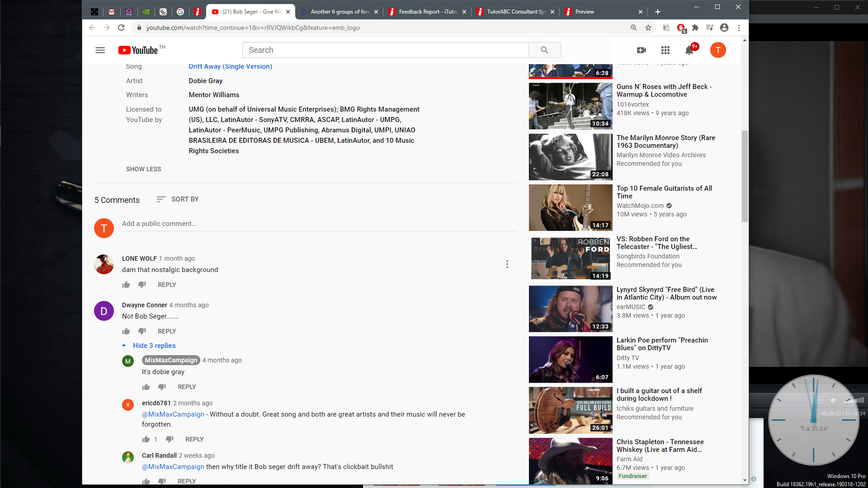868x488 pixels.
Task: Collapse replies with Hide 3 replies
Action: (x=154, y=346)
